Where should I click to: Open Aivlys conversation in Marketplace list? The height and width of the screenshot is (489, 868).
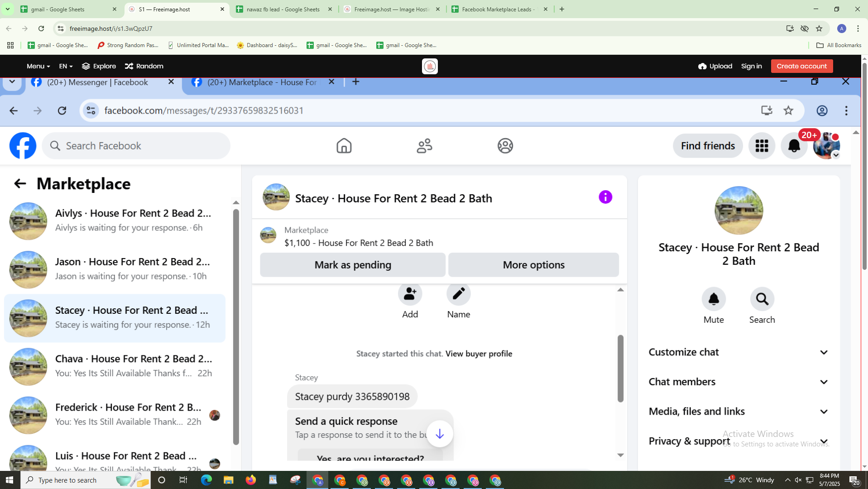115,221
